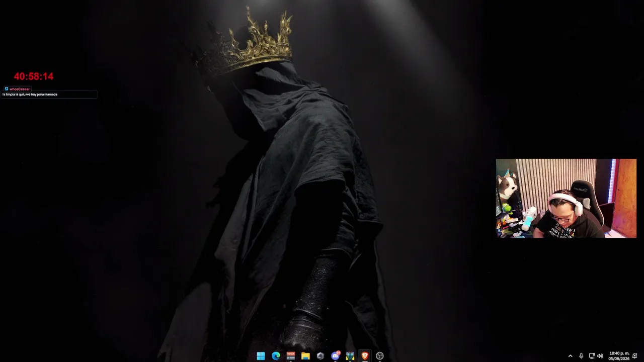
Task: Switch to the Brave browser in the taskbar
Action: [x=365, y=356]
